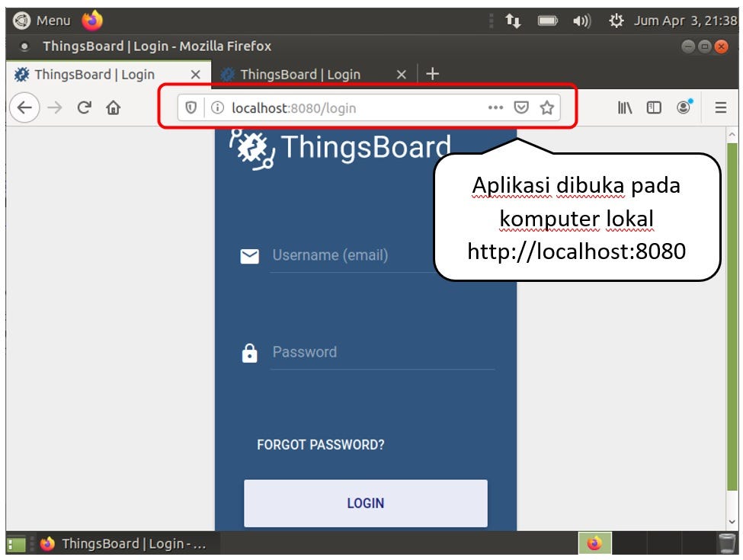Open the Firefox hamburger menu
This screenshot has height=560, width=743.
(x=720, y=108)
